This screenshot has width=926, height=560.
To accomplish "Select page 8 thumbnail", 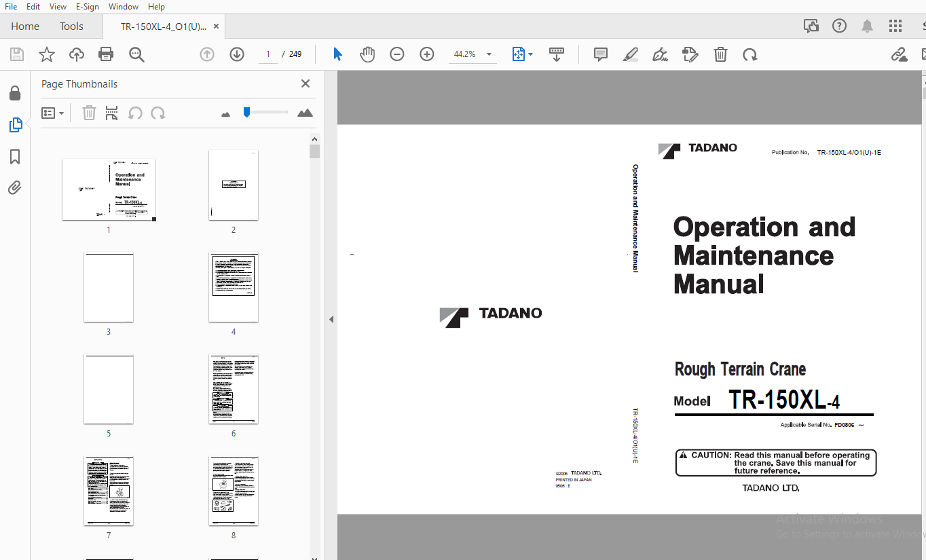I will (234, 491).
